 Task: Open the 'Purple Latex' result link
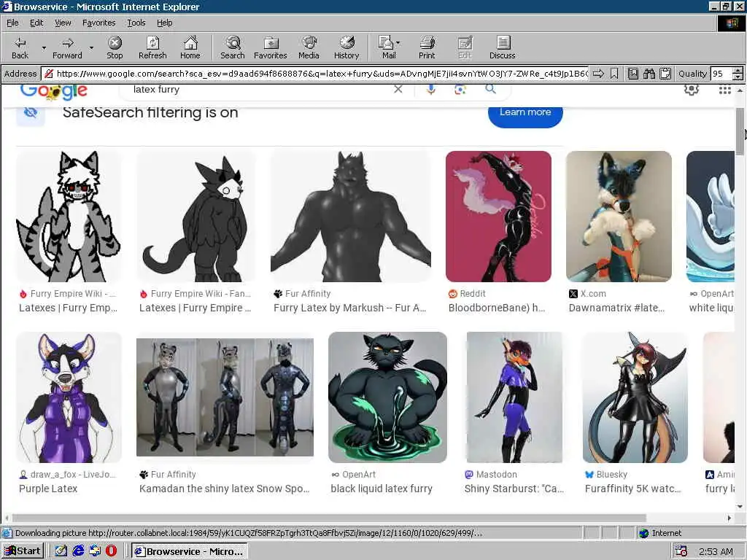(x=48, y=489)
